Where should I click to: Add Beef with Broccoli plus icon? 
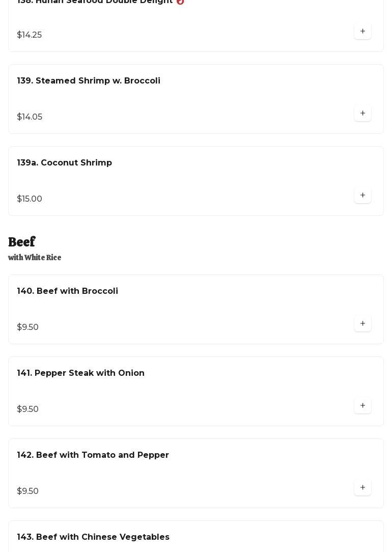coord(362,323)
